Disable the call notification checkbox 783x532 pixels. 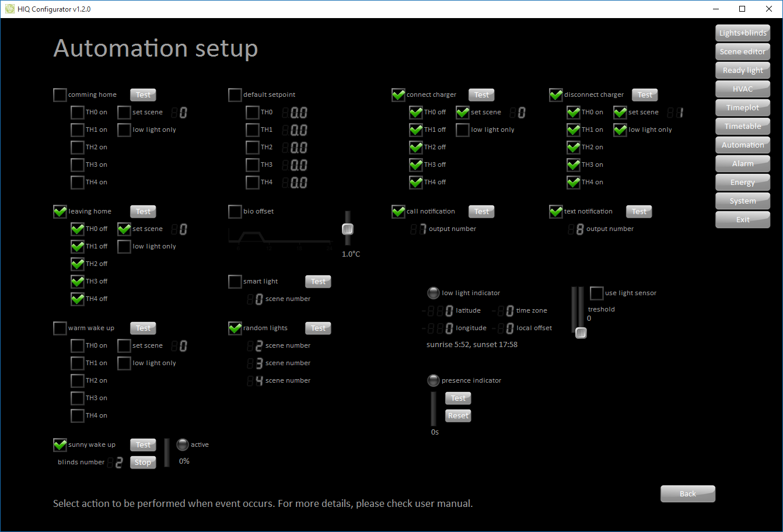tap(399, 212)
